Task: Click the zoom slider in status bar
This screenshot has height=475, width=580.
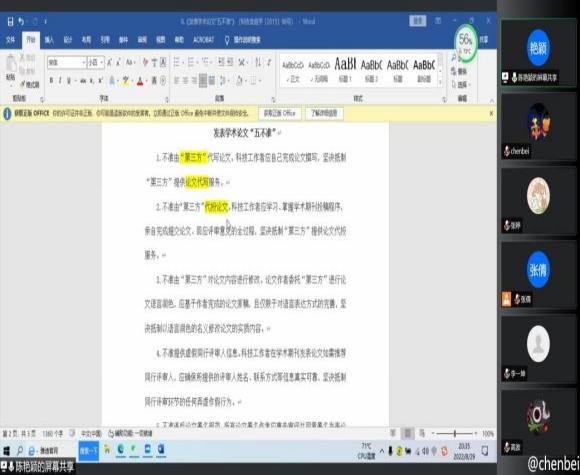Action: click(455, 433)
